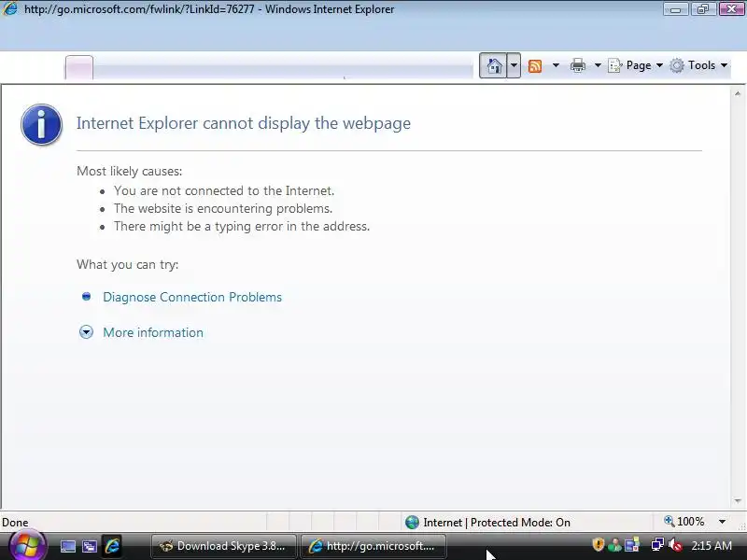747x560 pixels.
Task: Click the More information link
Action: tap(153, 332)
